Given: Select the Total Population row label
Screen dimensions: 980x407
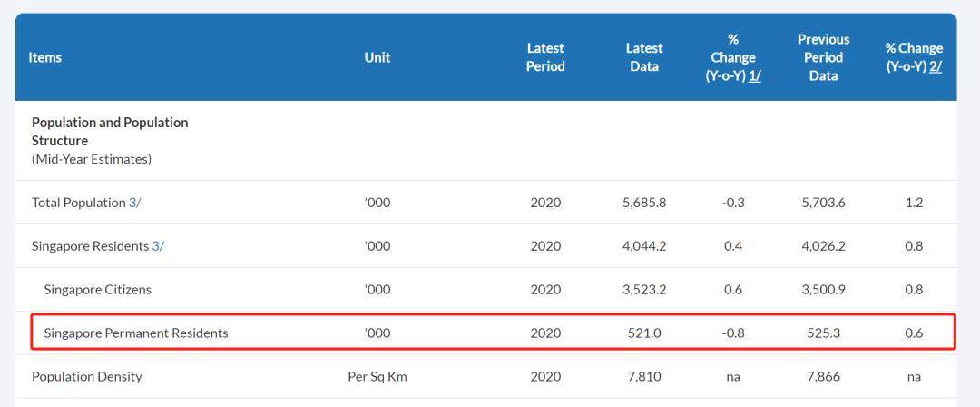Looking at the screenshot, I should 78,203.
